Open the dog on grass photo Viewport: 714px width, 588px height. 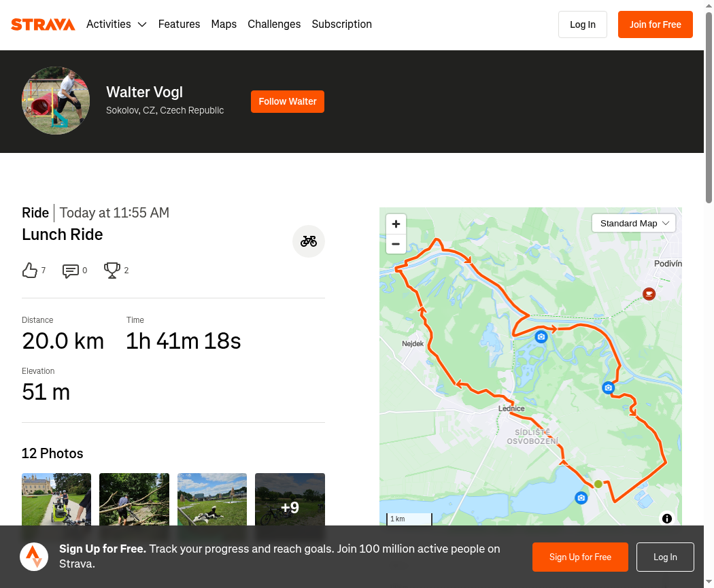(212, 499)
